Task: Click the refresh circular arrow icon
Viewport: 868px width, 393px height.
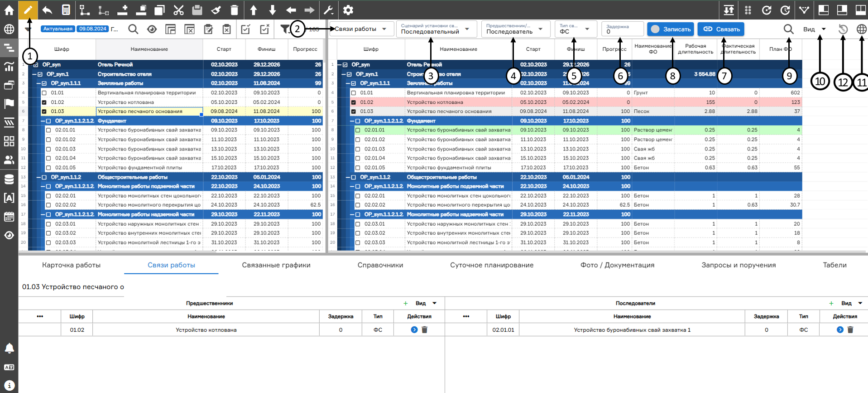Action: tap(767, 10)
